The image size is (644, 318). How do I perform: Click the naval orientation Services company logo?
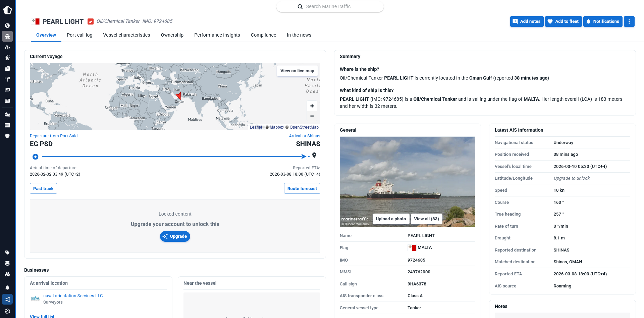(x=35, y=299)
